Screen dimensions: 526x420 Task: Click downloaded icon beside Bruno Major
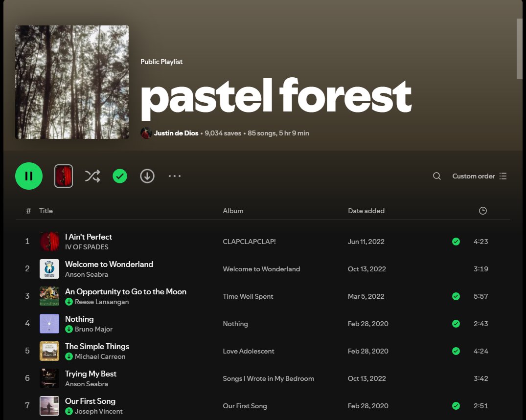(69, 329)
